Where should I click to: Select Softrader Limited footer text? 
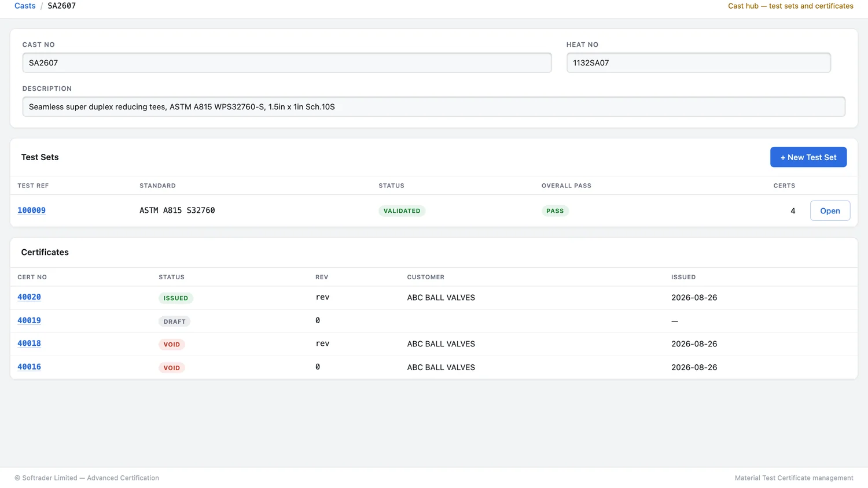(x=87, y=478)
